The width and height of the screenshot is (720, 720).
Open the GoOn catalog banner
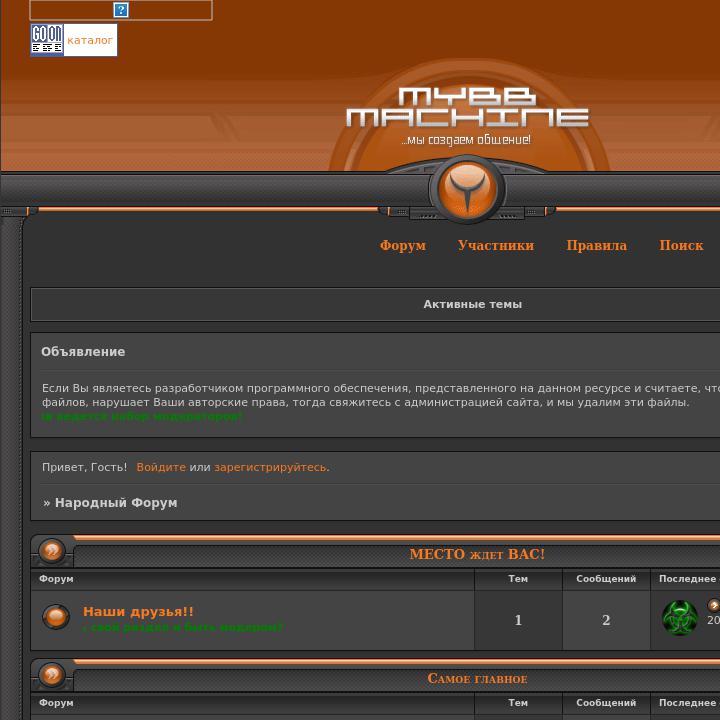pos(74,40)
